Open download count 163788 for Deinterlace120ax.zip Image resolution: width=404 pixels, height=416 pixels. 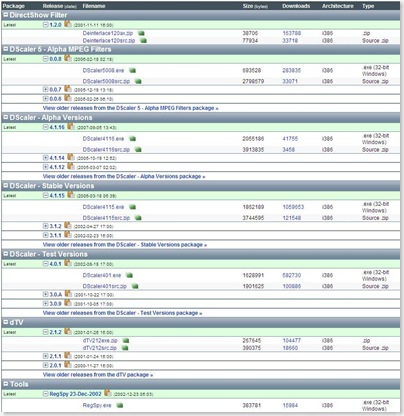[x=292, y=33]
